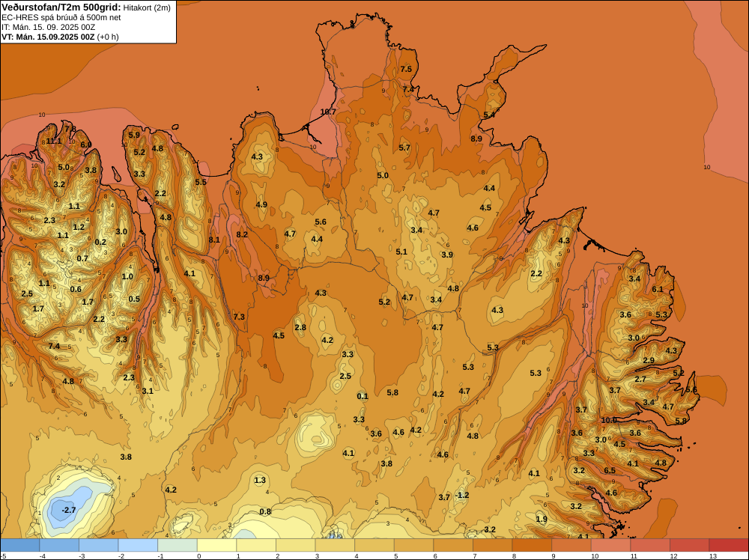
Task: Pick the legend swatch between 4 and 5
Action: (x=374, y=545)
